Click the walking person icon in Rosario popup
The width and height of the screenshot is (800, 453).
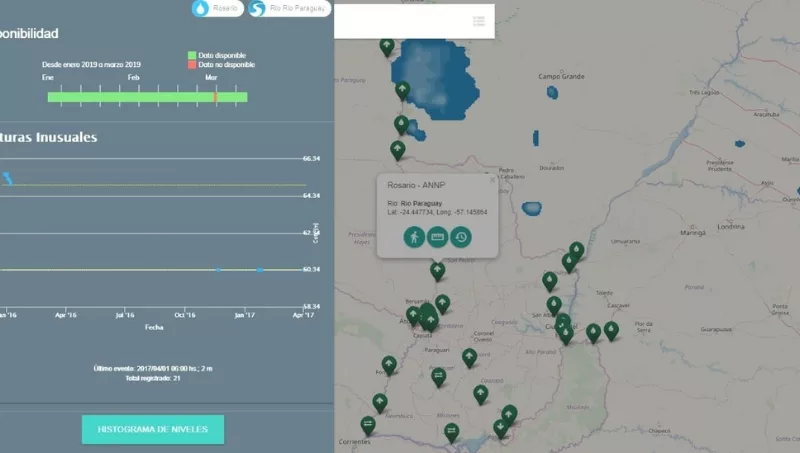(x=413, y=237)
